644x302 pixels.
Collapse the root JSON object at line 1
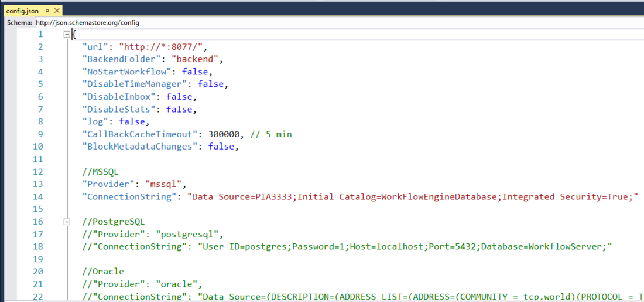pos(67,35)
